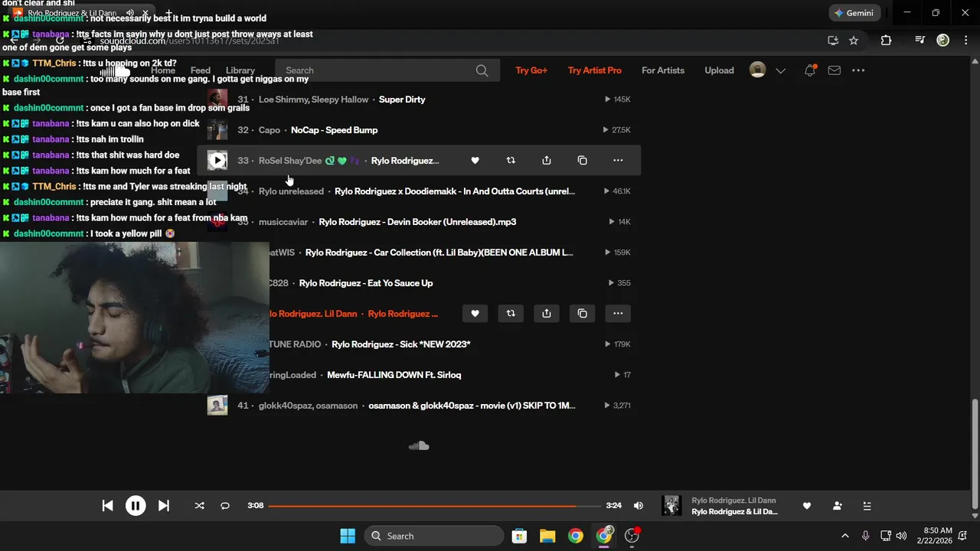The image size is (980, 551).
Task: Copy link of track 33 row
Action: point(583,161)
